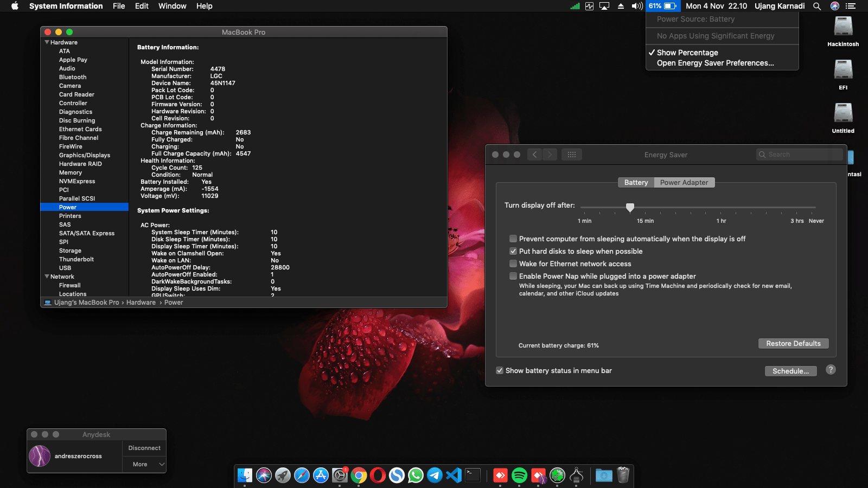Click Restore Defaults in Energy Saver
868x488 pixels.
[793, 343]
